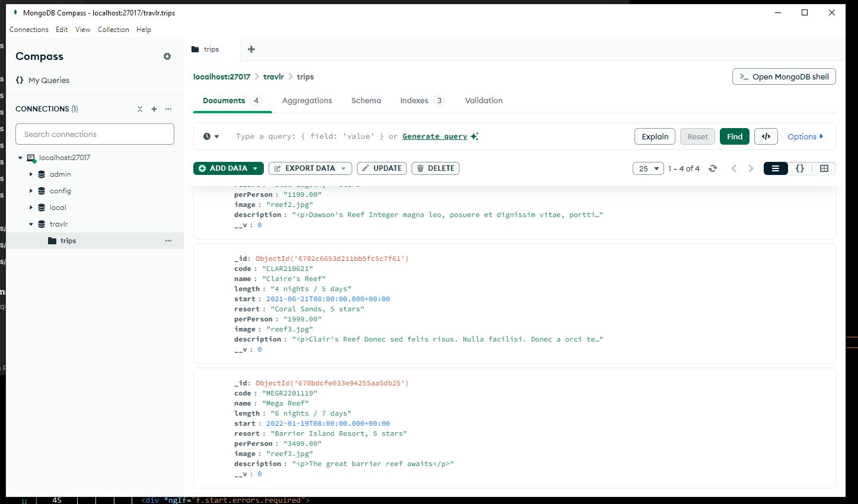Image resolution: width=858 pixels, height=504 pixels.
Task: Click the Search connections input field
Action: point(94,134)
